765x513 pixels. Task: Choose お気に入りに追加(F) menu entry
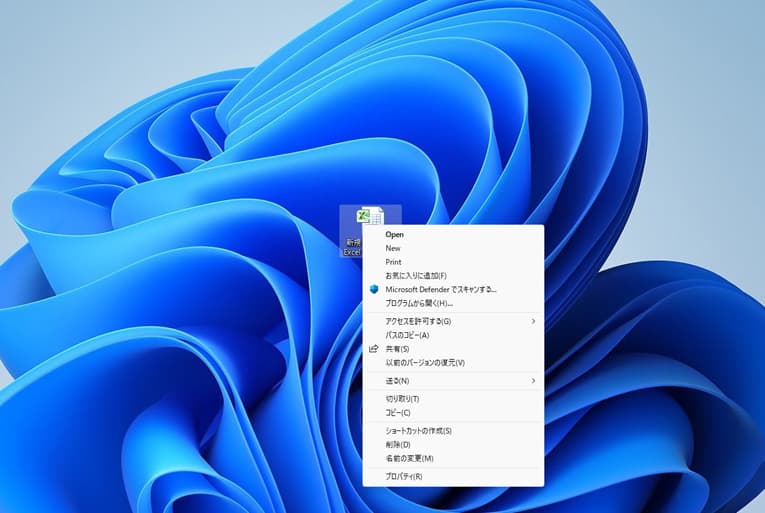pyautogui.click(x=416, y=275)
